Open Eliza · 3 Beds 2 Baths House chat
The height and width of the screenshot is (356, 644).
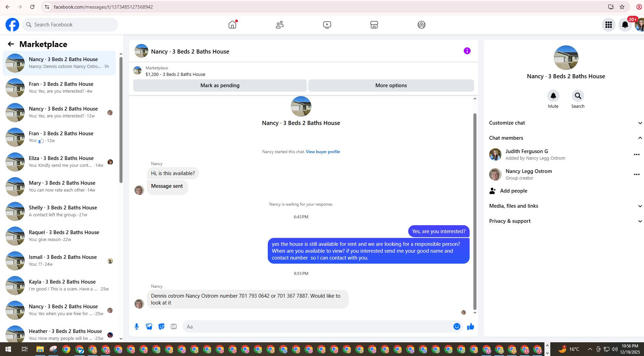tap(59, 162)
